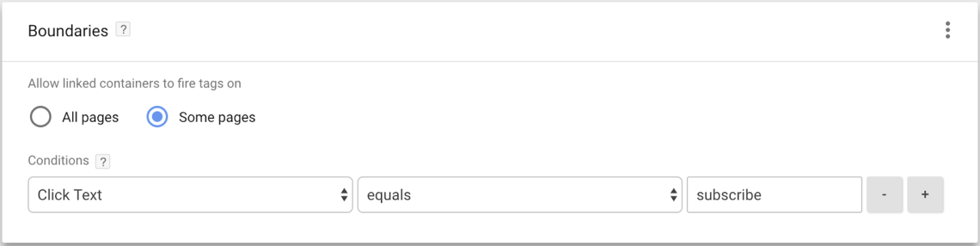Click the word "subscribe" in the value box
980x246 pixels.
point(729,195)
